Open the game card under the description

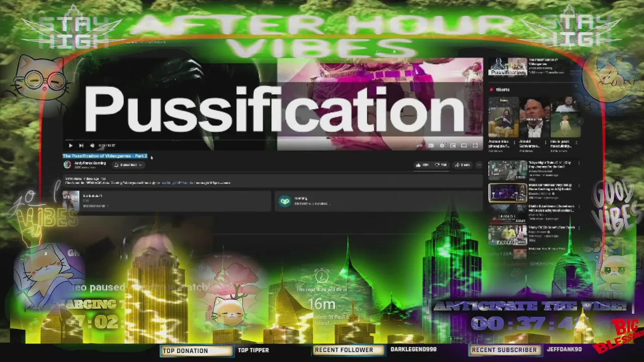pos(167,201)
